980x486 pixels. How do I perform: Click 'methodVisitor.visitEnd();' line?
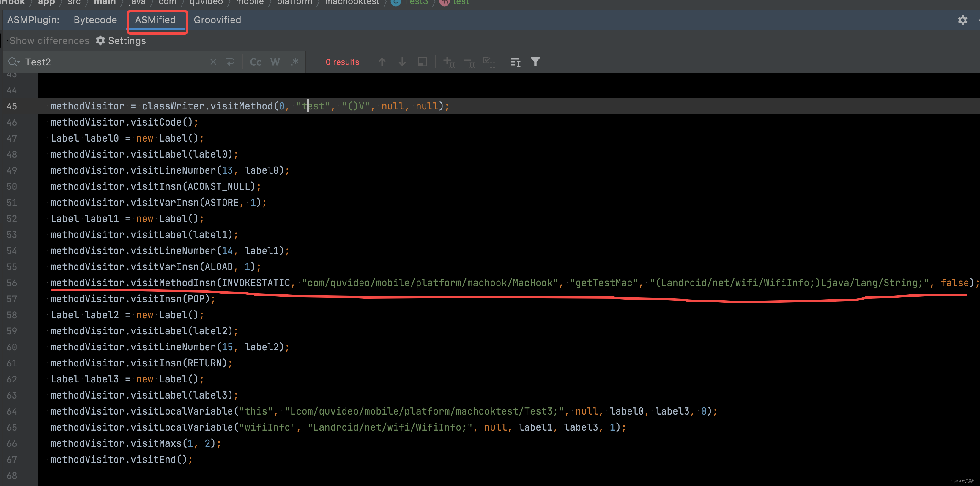coord(121,460)
